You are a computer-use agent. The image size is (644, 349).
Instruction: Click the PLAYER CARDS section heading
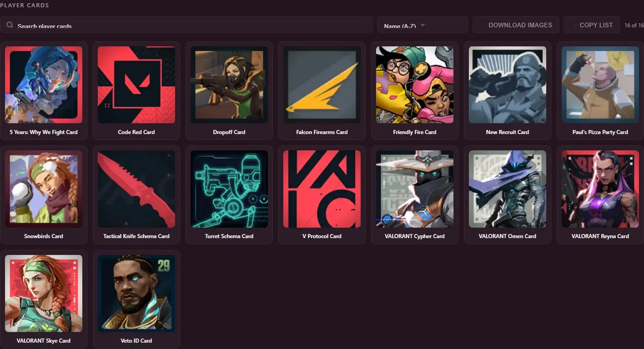pyautogui.click(x=25, y=5)
